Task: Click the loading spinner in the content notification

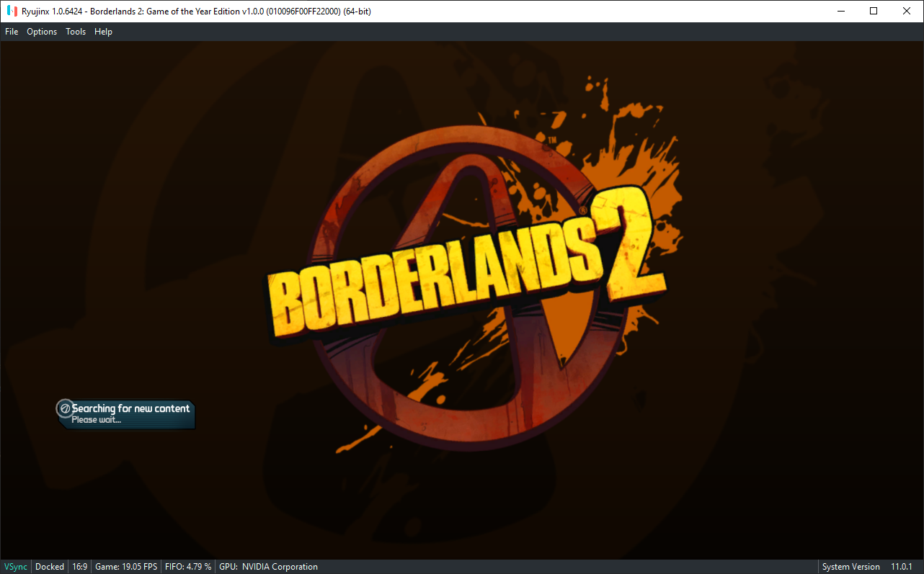Action: pos(66,406)
